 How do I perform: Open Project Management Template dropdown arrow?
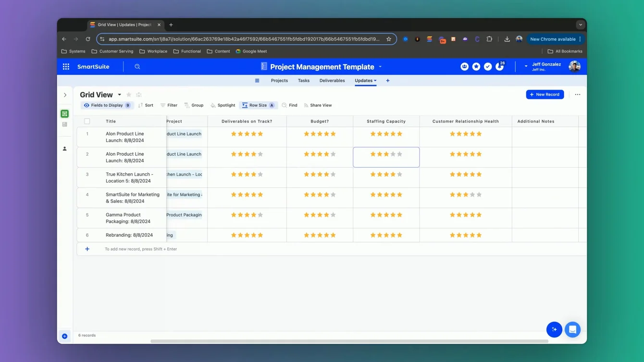(x=380, y=67)
